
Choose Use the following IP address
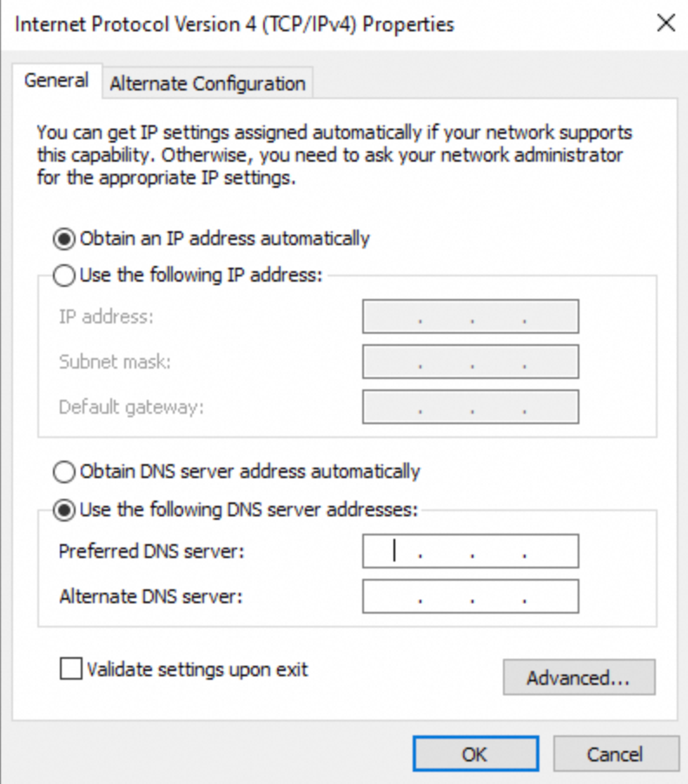(x=63, y=276)
